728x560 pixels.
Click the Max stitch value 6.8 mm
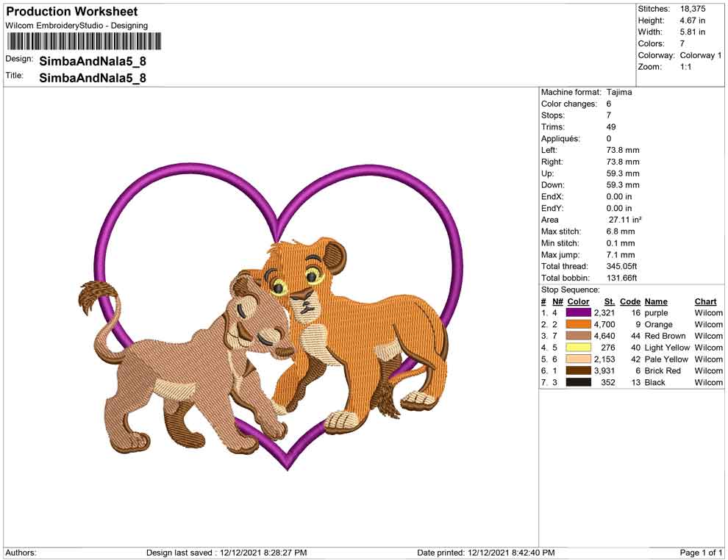coord(621,231)
